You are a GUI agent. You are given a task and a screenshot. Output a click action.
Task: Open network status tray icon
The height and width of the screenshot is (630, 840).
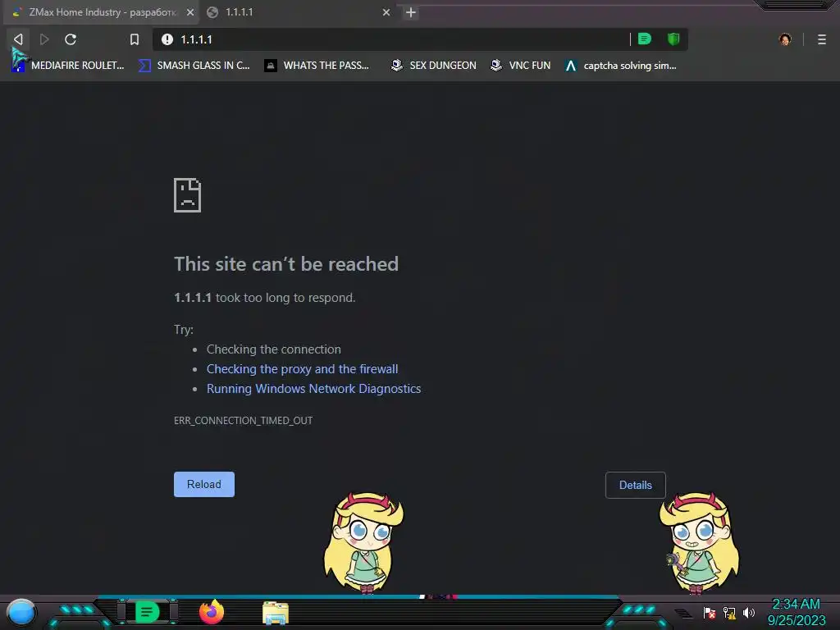pyautogui.click(x=729, y=612)
